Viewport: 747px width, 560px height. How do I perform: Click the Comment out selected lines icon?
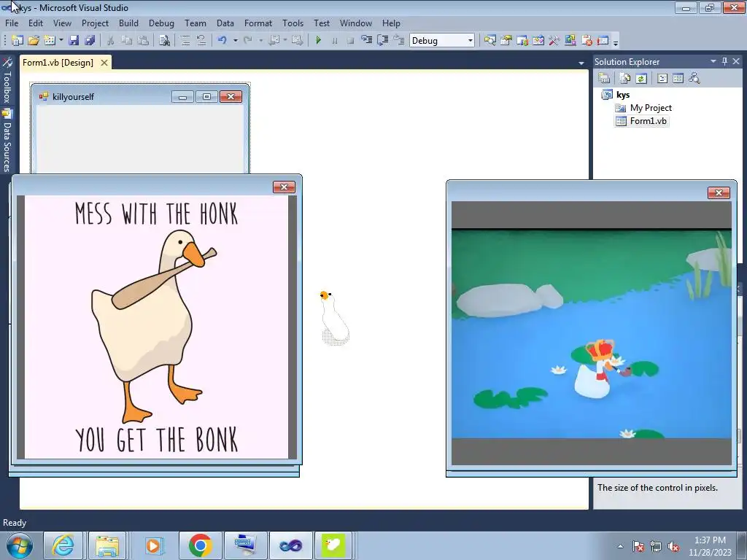[185, 41]
